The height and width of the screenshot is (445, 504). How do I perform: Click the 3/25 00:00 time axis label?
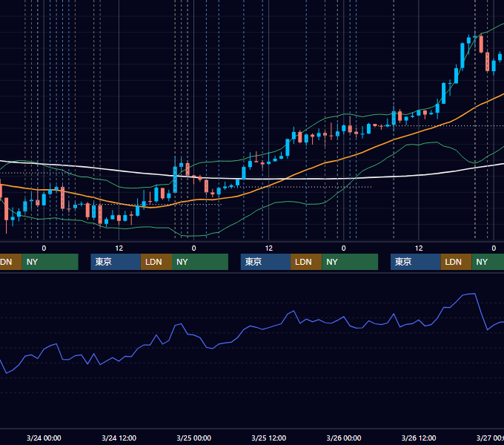click(x=194, y=438)
